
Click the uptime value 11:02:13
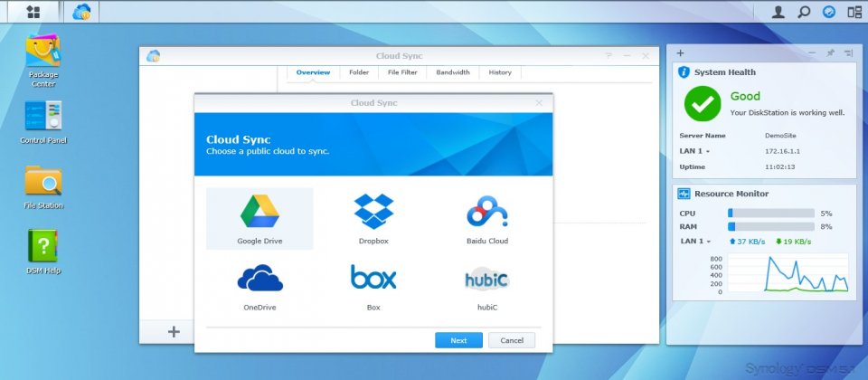click(x=779, y=166)
